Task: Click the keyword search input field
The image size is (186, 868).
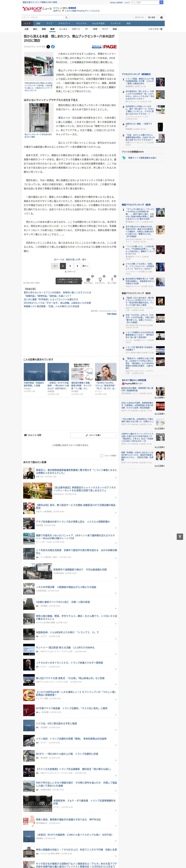Action: 43,18
